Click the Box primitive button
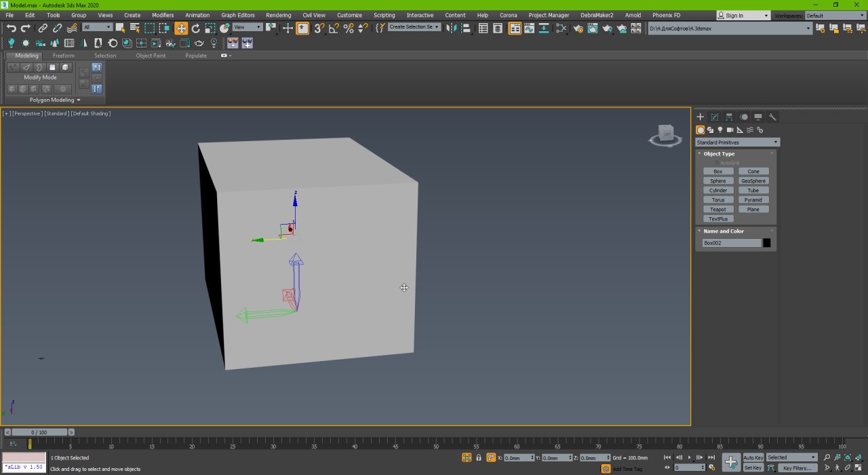Viewport: 868px width, 475px height. (x=718, y=172)
